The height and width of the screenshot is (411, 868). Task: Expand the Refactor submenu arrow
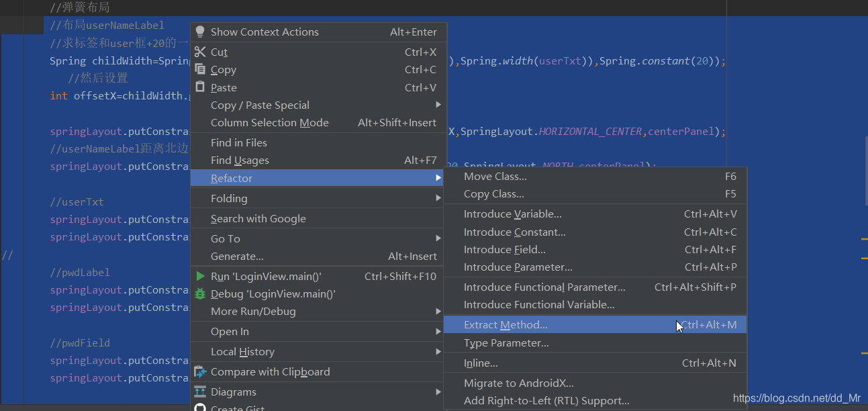tap(438, 178)
